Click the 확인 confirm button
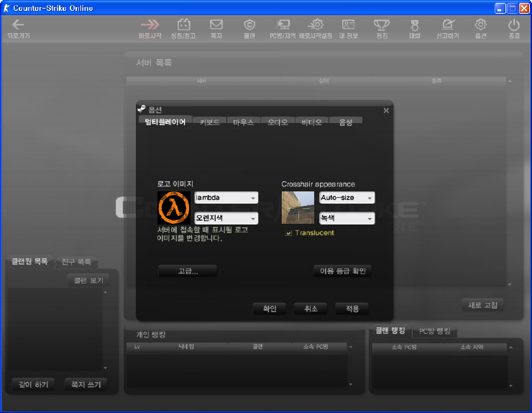 270,309
